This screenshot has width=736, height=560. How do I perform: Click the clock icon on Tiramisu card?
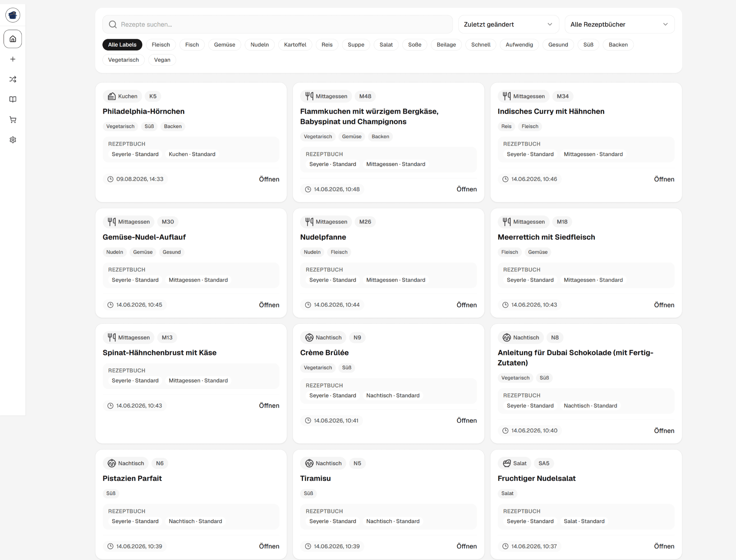click(308, 546)
